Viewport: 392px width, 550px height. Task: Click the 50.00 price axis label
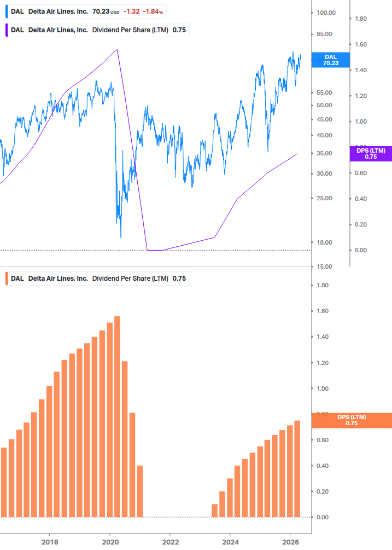click(x=324, y=105)
